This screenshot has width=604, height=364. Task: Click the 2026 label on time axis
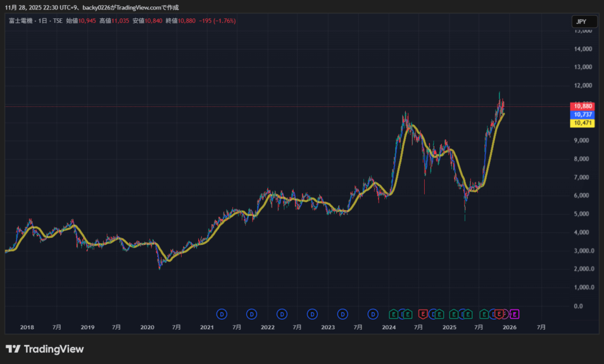coord(510,327)
